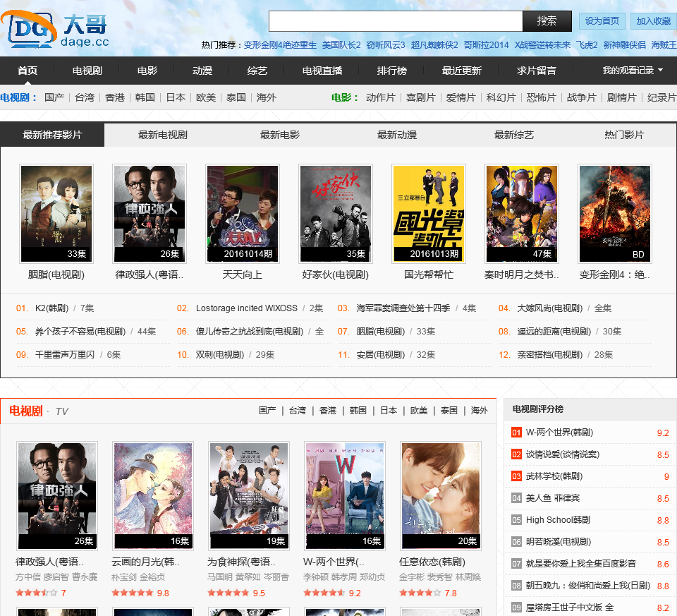Open hot link 变形金刚4绝迹重生
The image size is (677, 616).
(x=280, y=45)
